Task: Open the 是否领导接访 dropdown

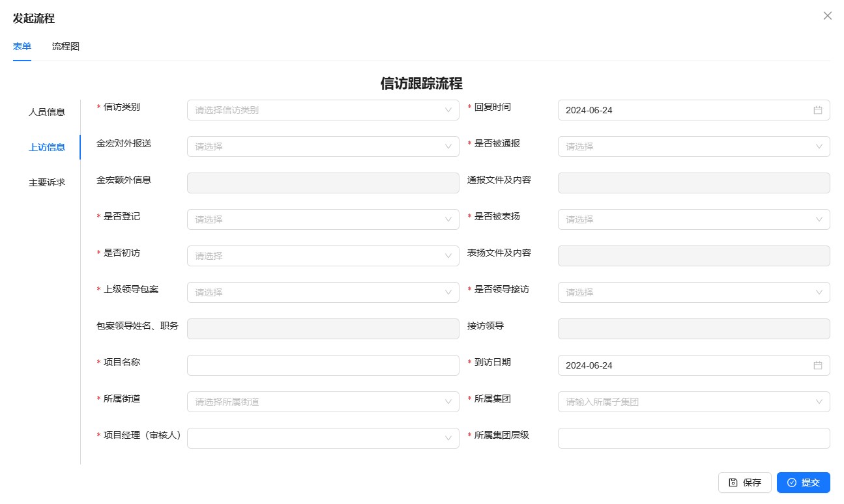Action: coord(693,292)
